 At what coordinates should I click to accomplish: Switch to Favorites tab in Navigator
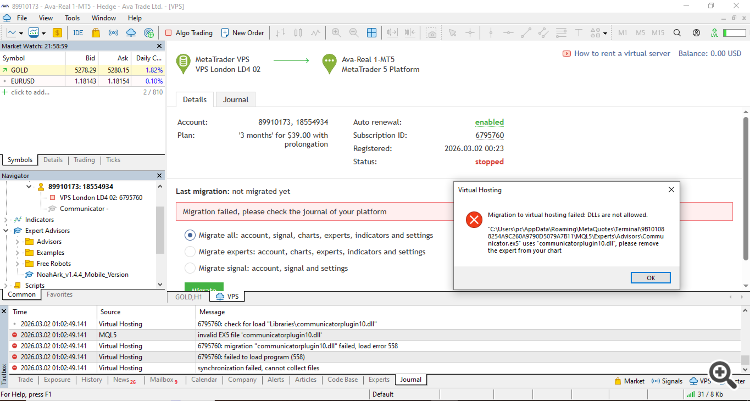pyautogui.click(x=59, y=294)
